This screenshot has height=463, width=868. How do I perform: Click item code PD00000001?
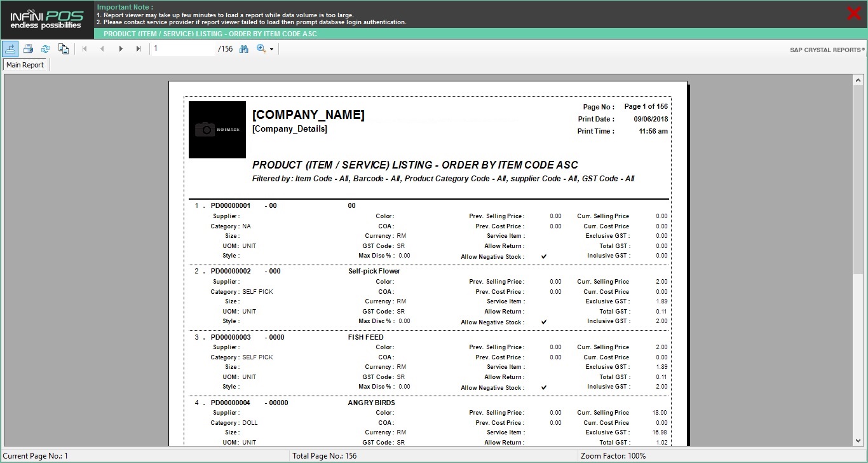[231, 205]
